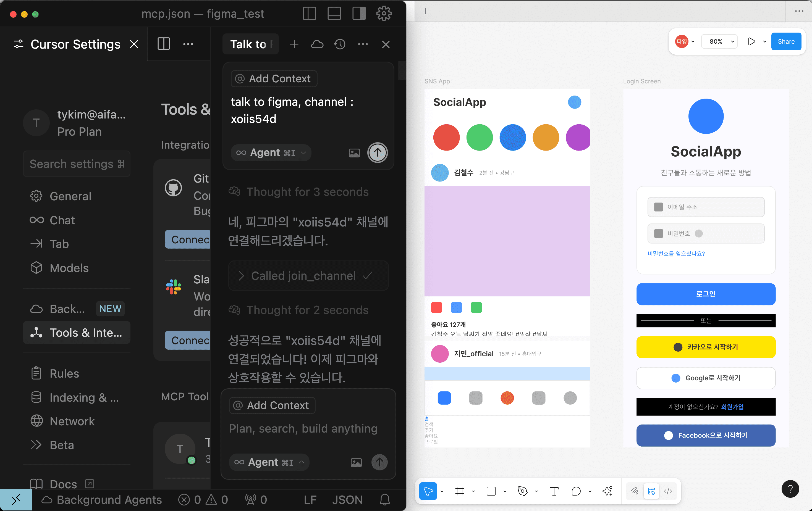Open user avatar dropdown in Figma
The width and height of the screenshot is (812, 511).
coord(685,41)
